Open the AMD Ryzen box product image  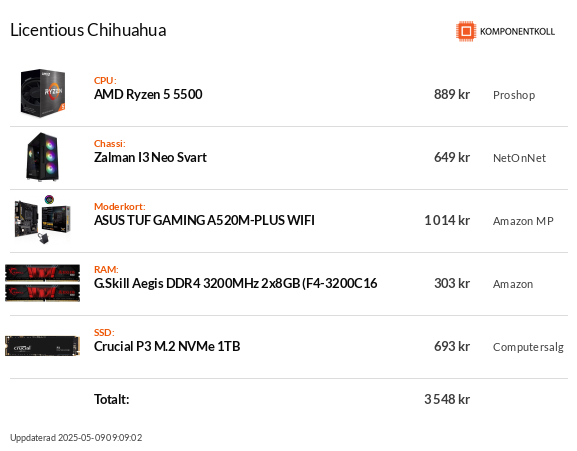(x=43, y=93)
